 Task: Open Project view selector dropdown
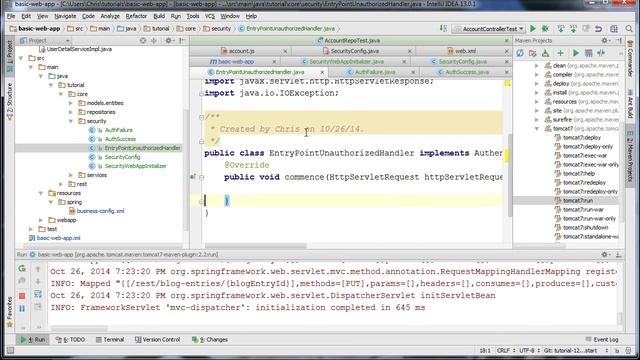[67, 40]
